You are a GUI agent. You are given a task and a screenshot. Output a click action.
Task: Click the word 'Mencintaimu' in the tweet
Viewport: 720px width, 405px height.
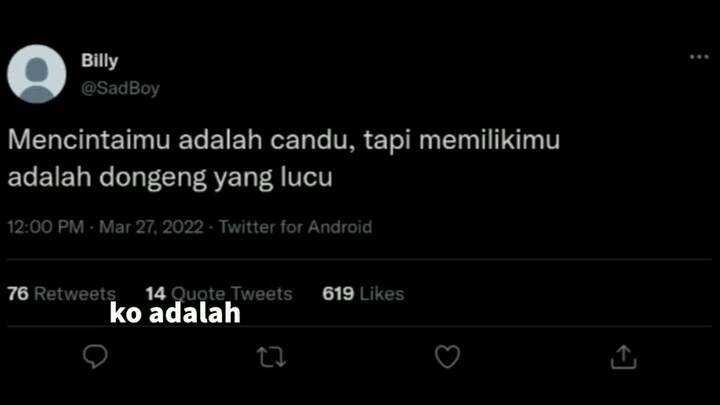point(89,140)
